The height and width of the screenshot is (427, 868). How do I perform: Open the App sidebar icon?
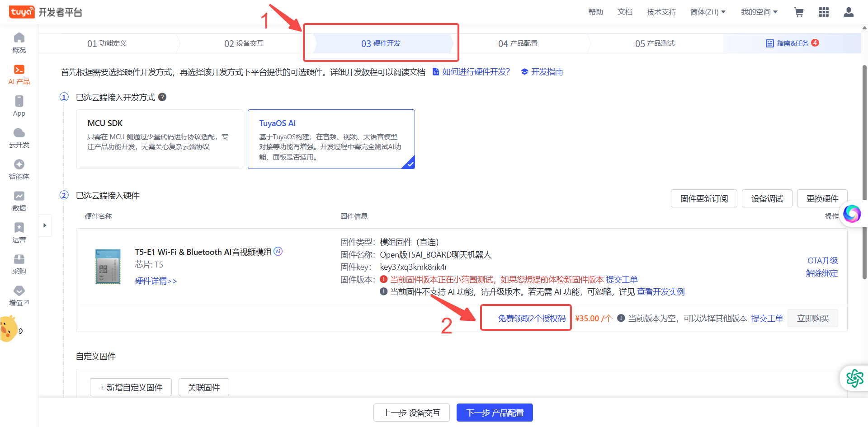19,106
